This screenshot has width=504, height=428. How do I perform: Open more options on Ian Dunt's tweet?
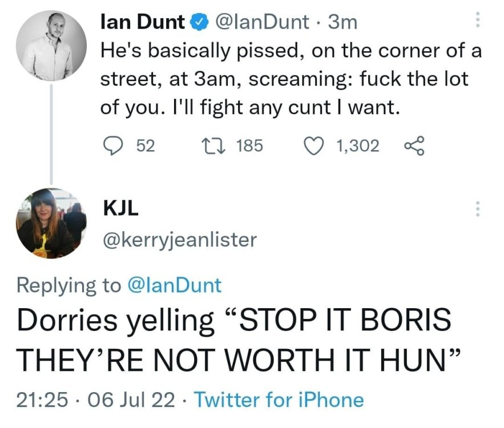(x=477, y=21)
